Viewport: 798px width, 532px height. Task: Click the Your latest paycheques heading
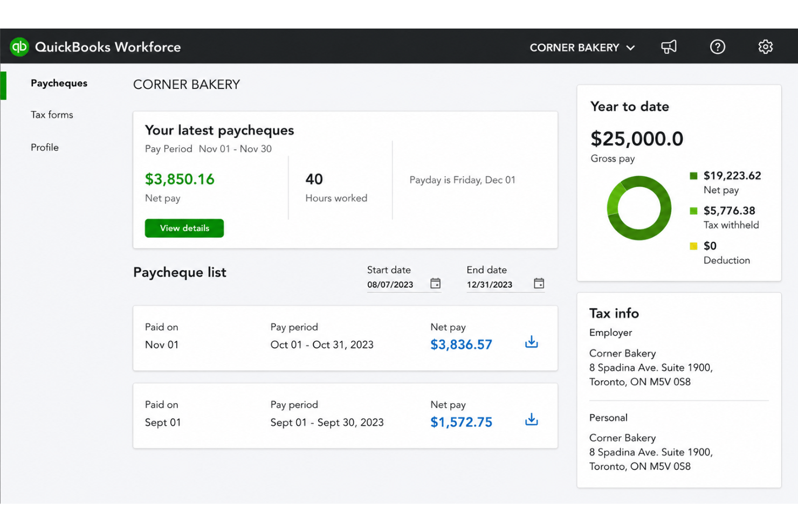tap(219, 130)
